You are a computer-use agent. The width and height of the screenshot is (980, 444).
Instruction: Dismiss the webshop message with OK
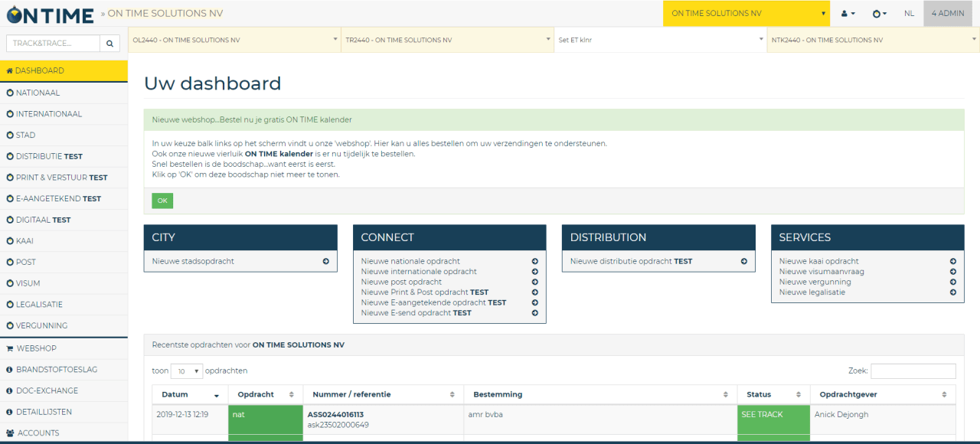pyautogui.click(x=162, y=201)
